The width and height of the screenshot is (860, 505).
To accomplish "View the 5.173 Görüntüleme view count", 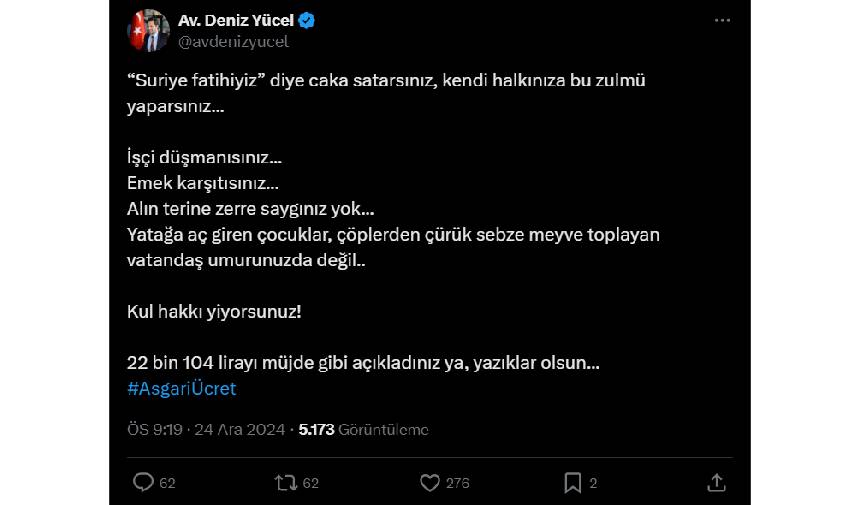I will (364, 429).
